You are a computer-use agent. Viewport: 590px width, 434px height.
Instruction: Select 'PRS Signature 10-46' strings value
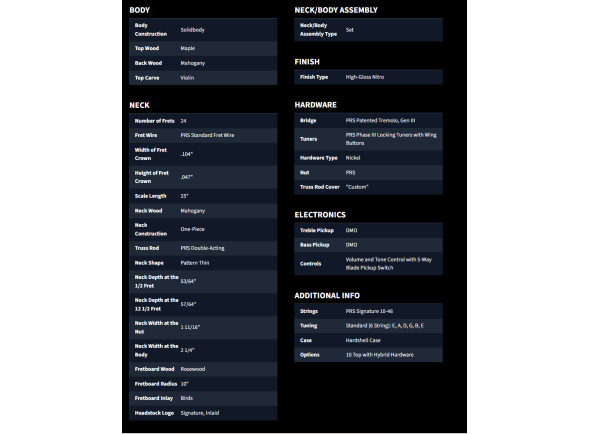tap(369, 311)
